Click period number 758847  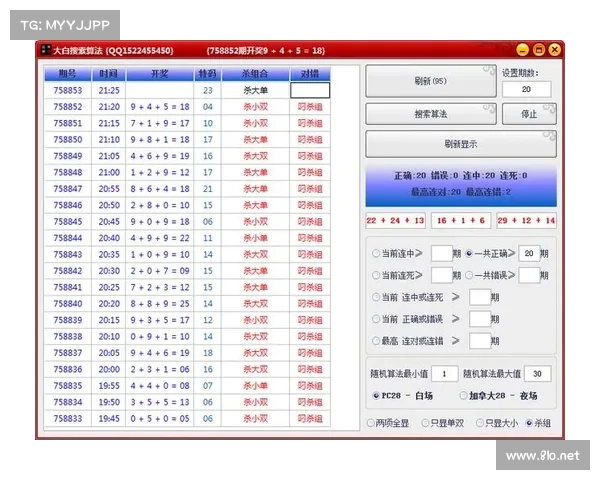click(x=68, y=189)
